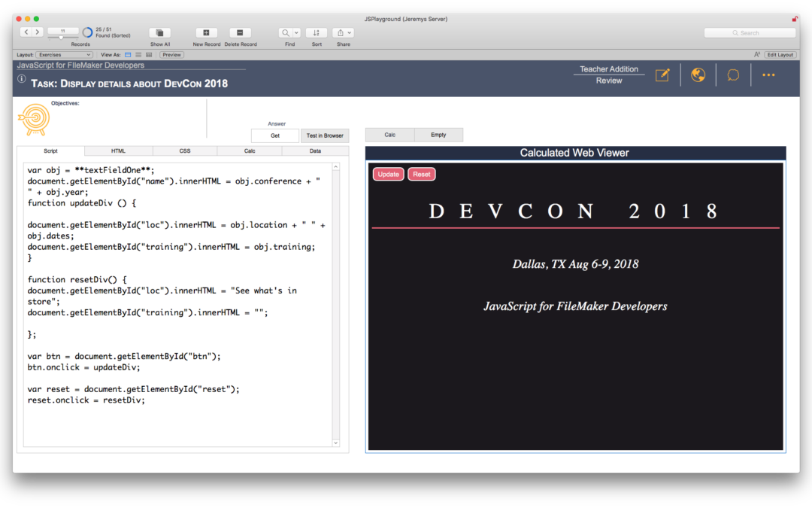Click the Find magnifier icon
The height and width of the screenshot is (508, 812).
(x=286, y=32)
